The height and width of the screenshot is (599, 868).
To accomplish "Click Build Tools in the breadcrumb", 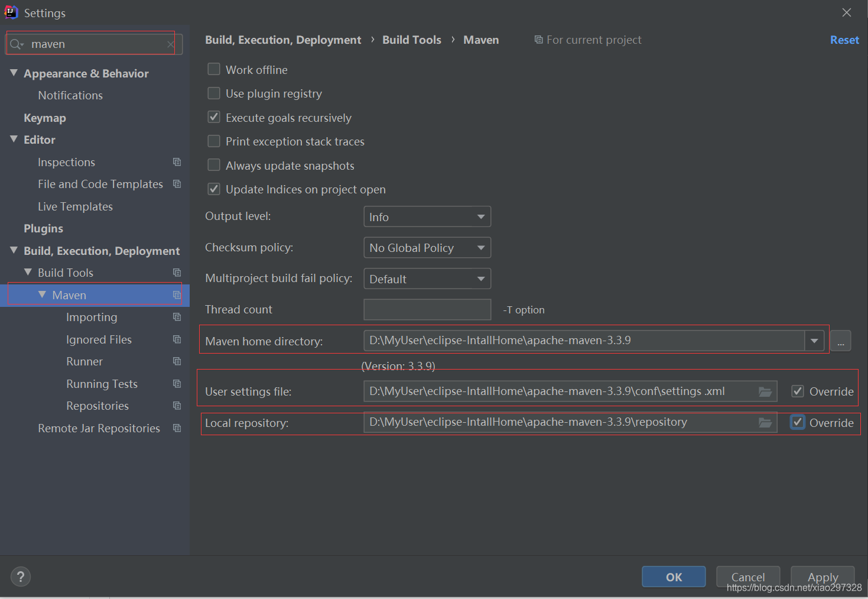I will [x=412, y=40].
